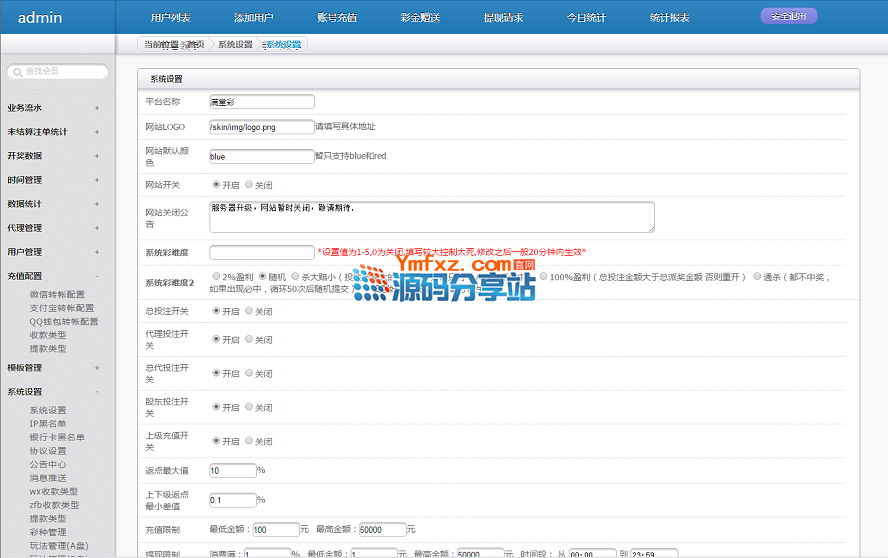The width and height of the screenshot is (888, 558).
Task: Go to 账号充值 in top navigation
Action: 336,18
